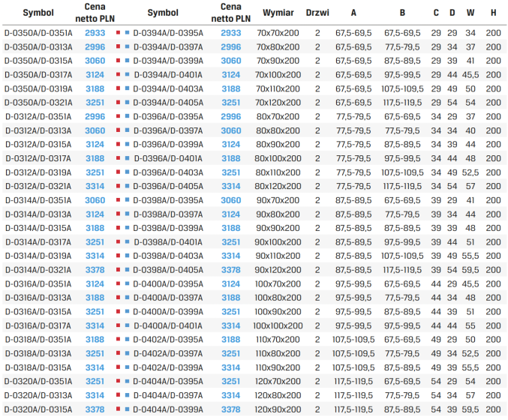Click symbol D-0314A/D-0321A
The image size is (508, 420).
(38, 270)
